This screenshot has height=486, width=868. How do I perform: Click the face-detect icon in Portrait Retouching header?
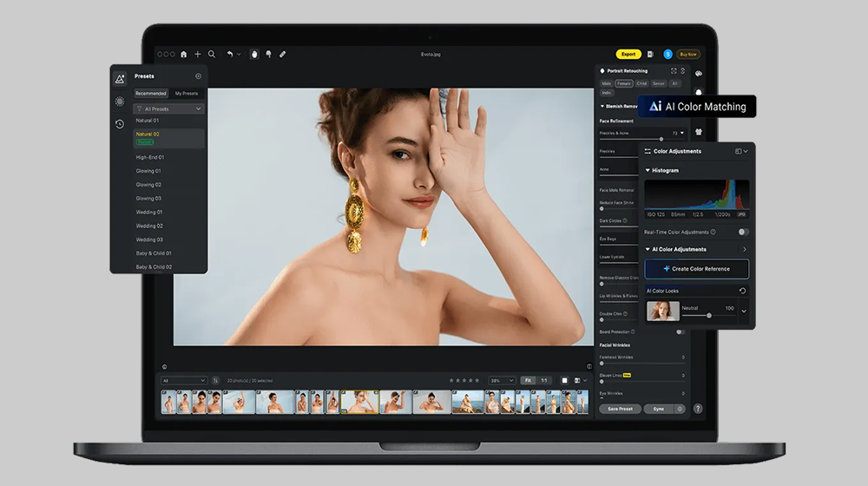[x=674, y=71]
